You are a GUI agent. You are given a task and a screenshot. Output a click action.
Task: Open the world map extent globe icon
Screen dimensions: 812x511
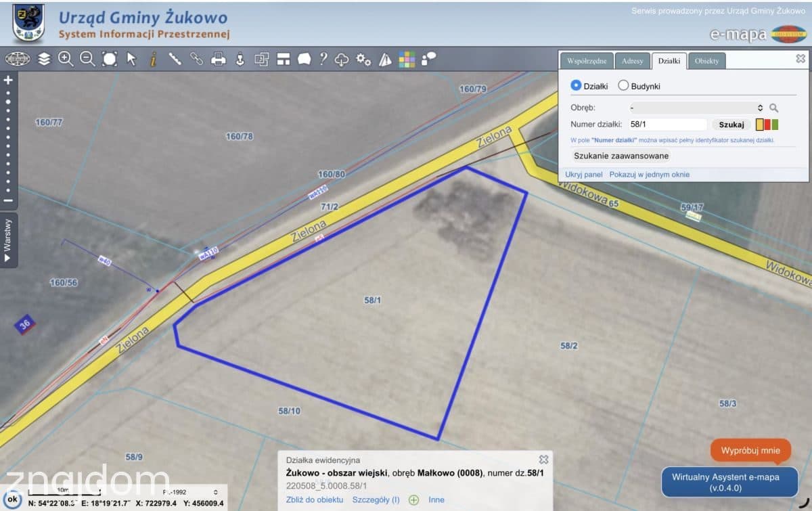point(18,59)
